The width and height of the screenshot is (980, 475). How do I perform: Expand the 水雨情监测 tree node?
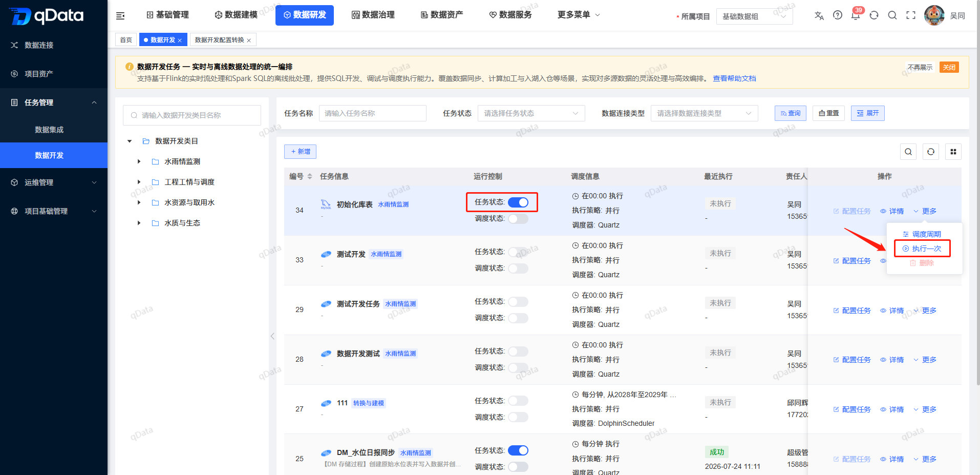tap(139, 161)
